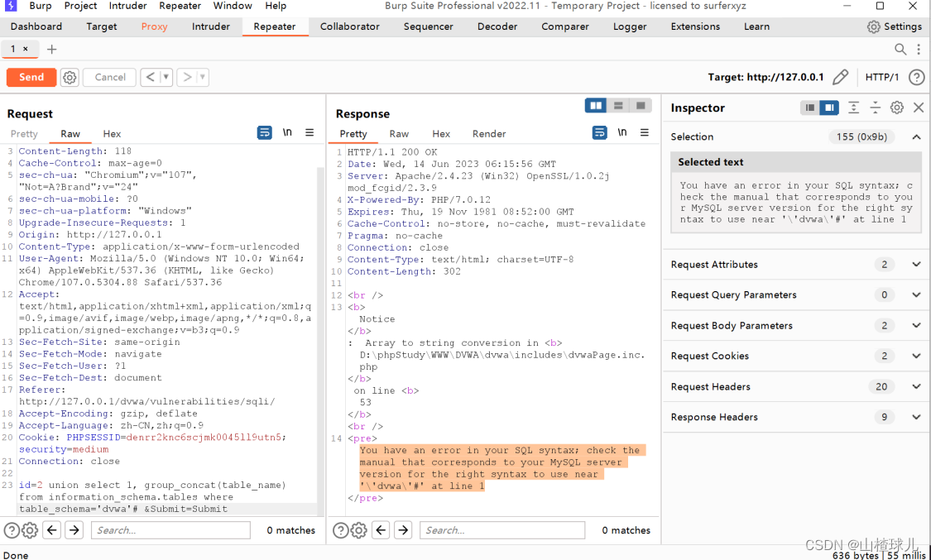Collapse all Inspector sections icon

click(876, 108)
